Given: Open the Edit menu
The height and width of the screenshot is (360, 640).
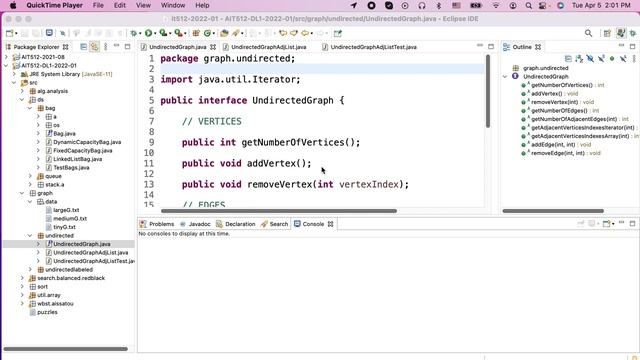Looking at the screenshot, I should click(x=120, y=5).
